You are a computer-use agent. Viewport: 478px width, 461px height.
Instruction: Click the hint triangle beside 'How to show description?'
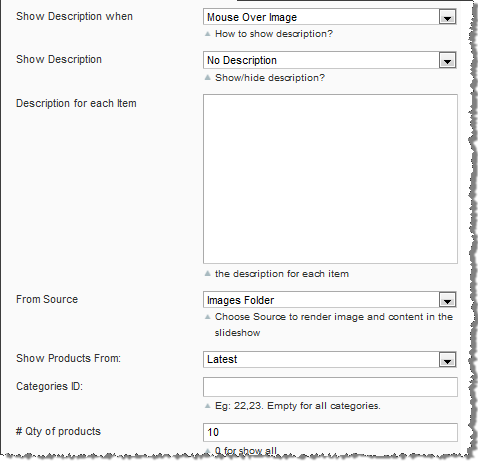point(208,34)
